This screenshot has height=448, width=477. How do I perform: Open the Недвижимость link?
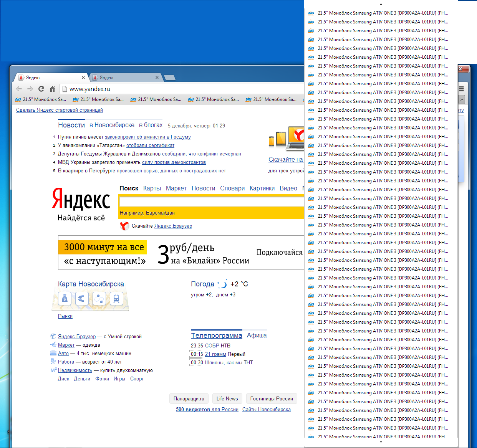(x=75, y=370)
